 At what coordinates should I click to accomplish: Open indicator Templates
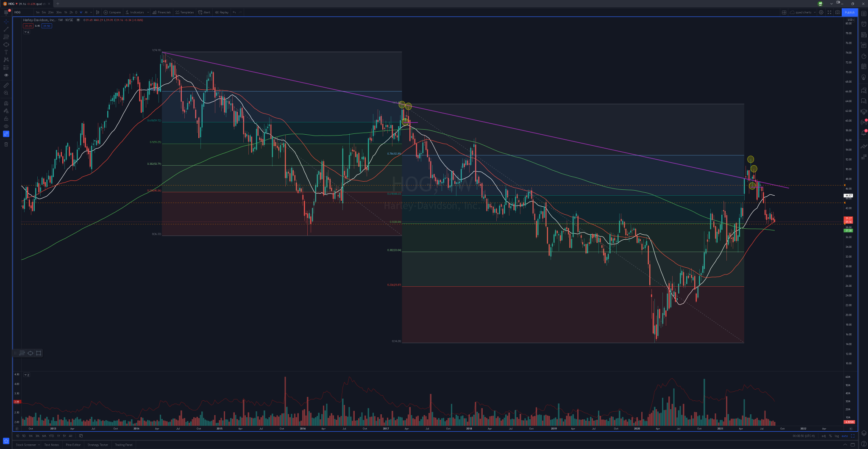coord(184,12)
